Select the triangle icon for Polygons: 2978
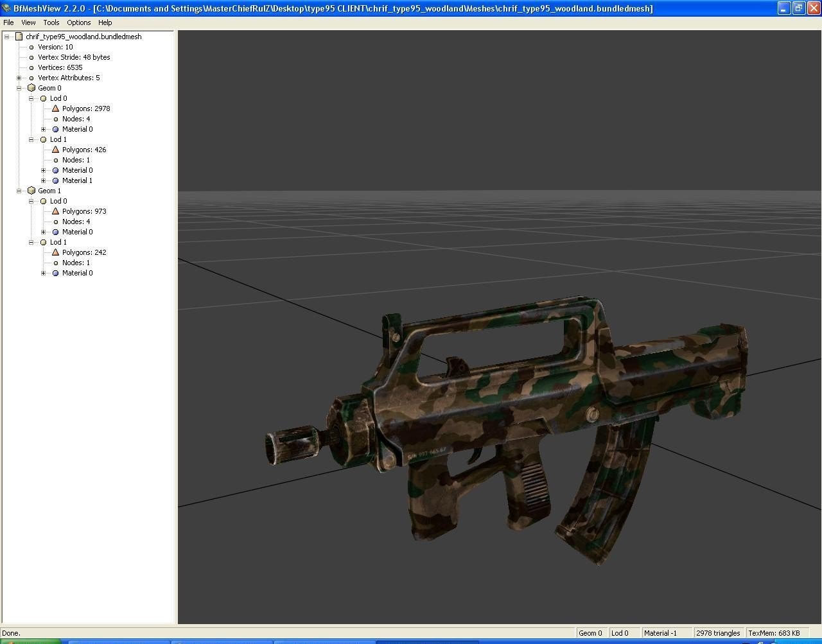The width and height of the screenshot is (822, 644). pyautogui.click(x=56, y=109)
